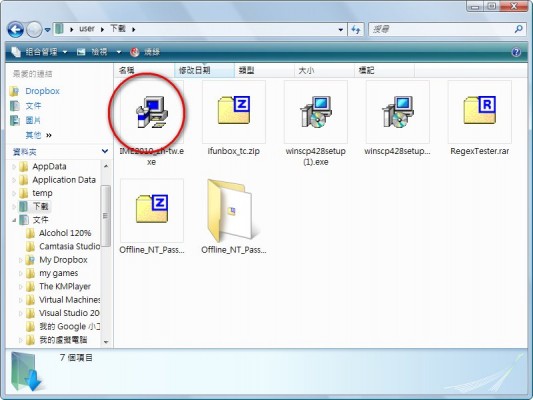Select the Offline_NT_Pass folder icon
533x400 pixels.
pos(231,211)
